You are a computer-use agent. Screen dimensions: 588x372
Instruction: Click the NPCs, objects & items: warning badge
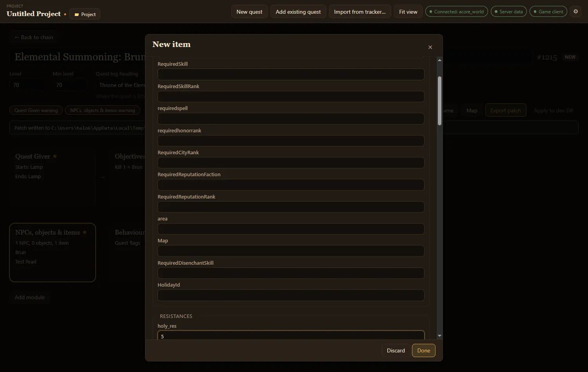pyautogui.click(x=103, y=110)
